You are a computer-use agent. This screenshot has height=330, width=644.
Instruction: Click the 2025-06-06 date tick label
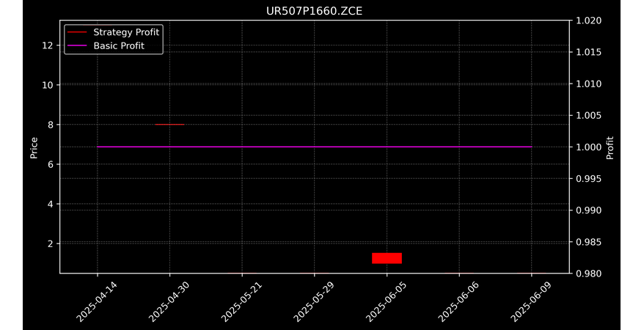pos(458,302)
